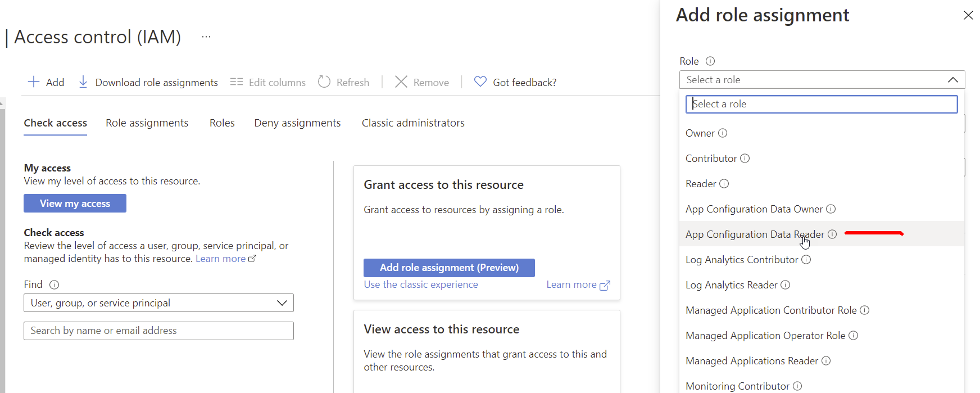Click info icon for Log Analytics Contributor
The image size is (980, 393).
(806, 260)
